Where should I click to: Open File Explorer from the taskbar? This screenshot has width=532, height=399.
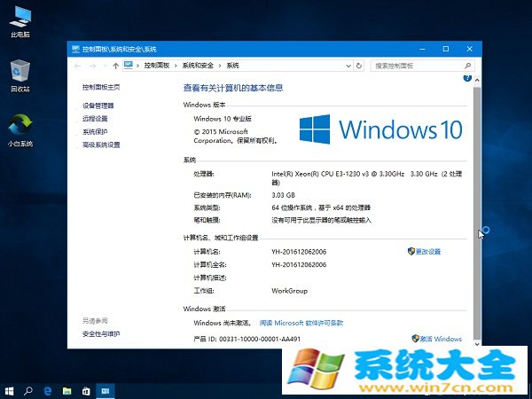(66, 390)
